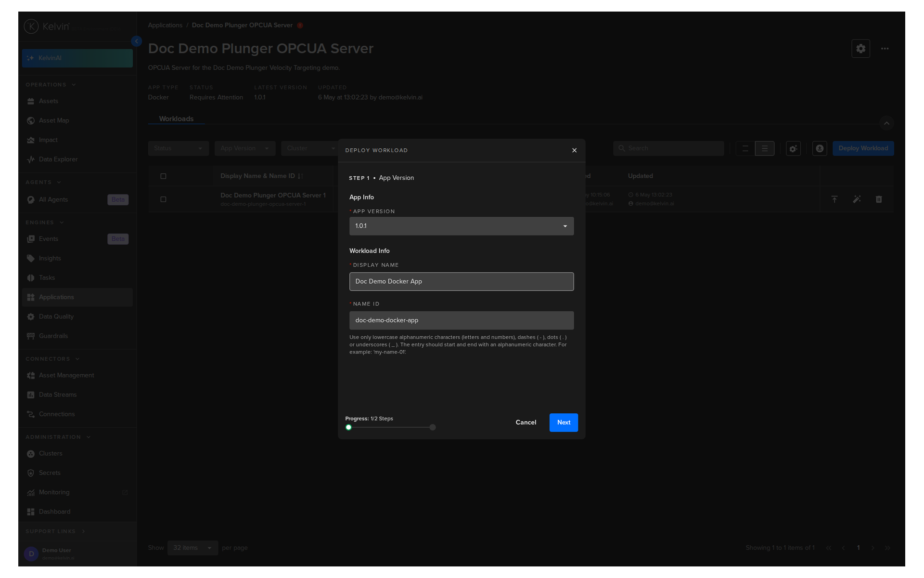Open KelvinAI from the sidebar
This screenshot has height=578, width=924.
(77, 58)
